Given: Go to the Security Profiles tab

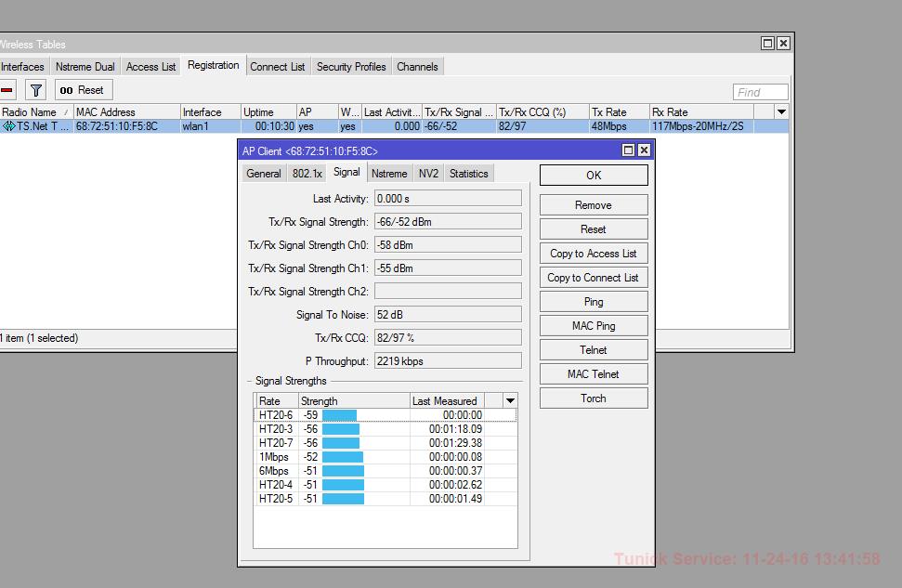Looking at the screenshot, I should tap(351, 67).
